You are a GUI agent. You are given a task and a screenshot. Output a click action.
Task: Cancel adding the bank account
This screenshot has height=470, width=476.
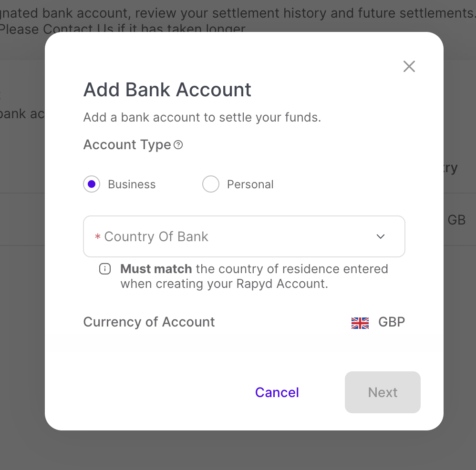(x=277, y=392)
